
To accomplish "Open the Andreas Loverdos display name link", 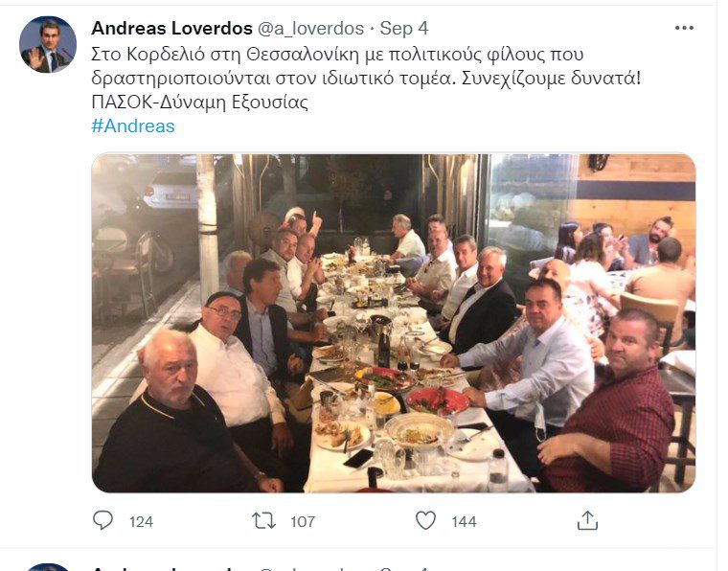I will [171, 29].
